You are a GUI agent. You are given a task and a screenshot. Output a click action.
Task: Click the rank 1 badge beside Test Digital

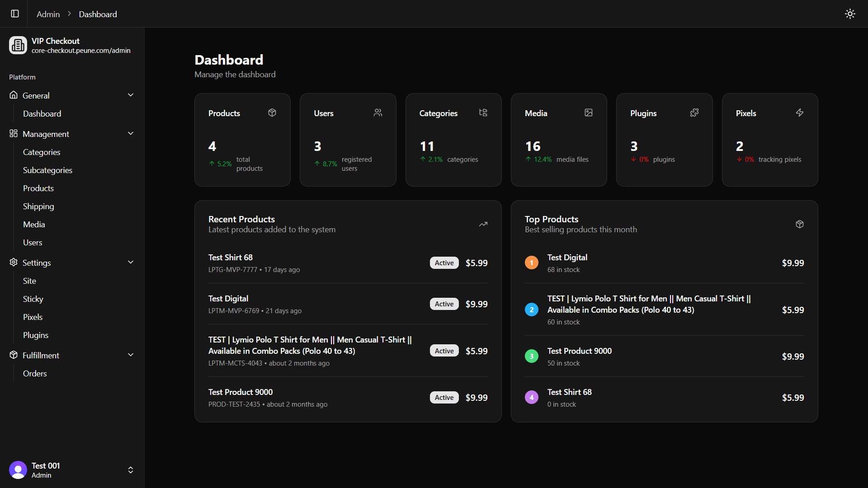(x=532, y=263)
